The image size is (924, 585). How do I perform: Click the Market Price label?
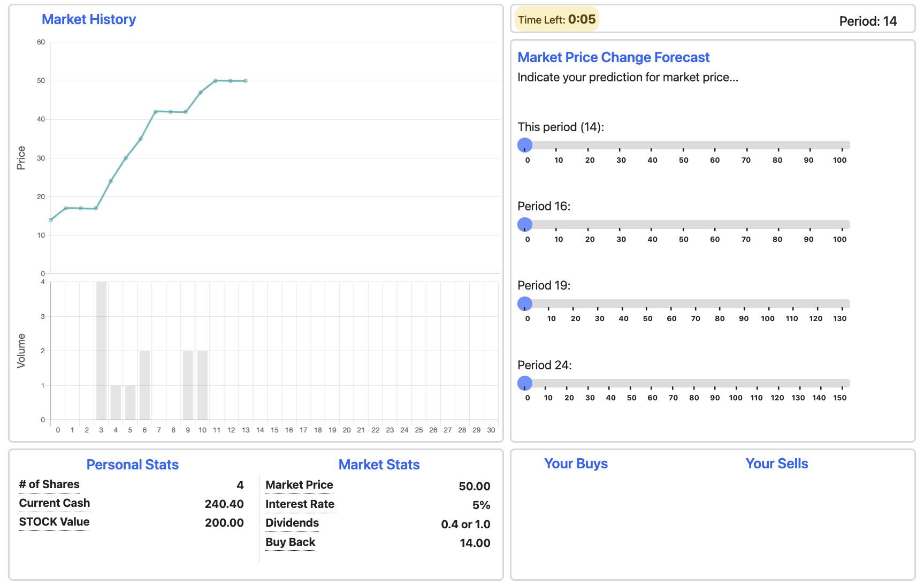tap(299, 485)
